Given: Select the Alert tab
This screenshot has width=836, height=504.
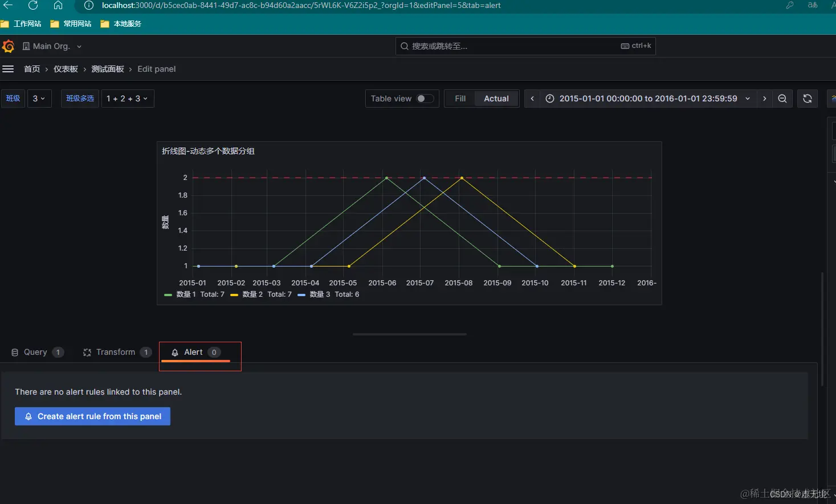Looking at the screenshot, I should [x=196, y=353].
